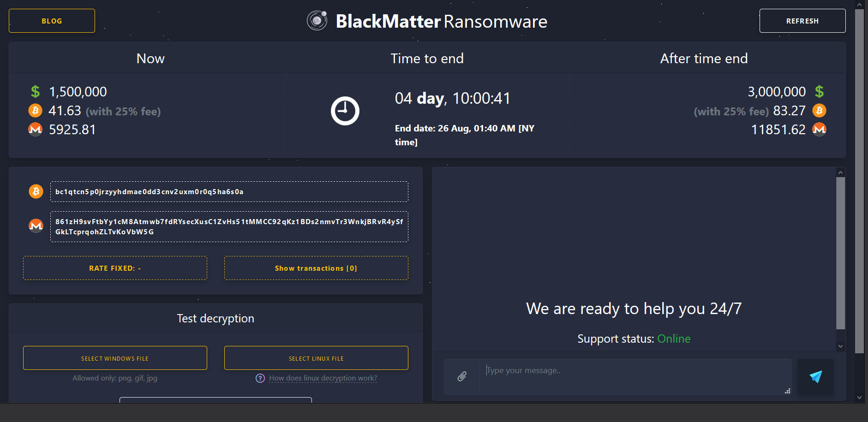The height and width of the screenshot is (422, 868).
Task: Click the BlackMatter logo icon
Action: 317,21
